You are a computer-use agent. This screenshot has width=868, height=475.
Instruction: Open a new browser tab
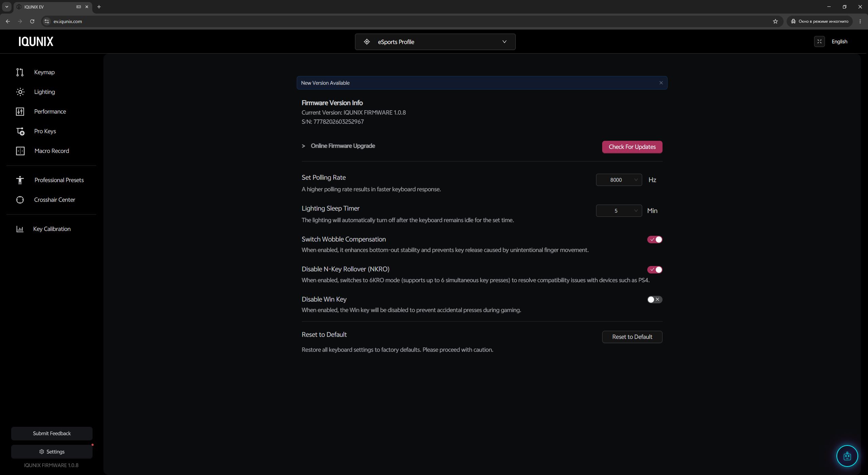(99, 7)
